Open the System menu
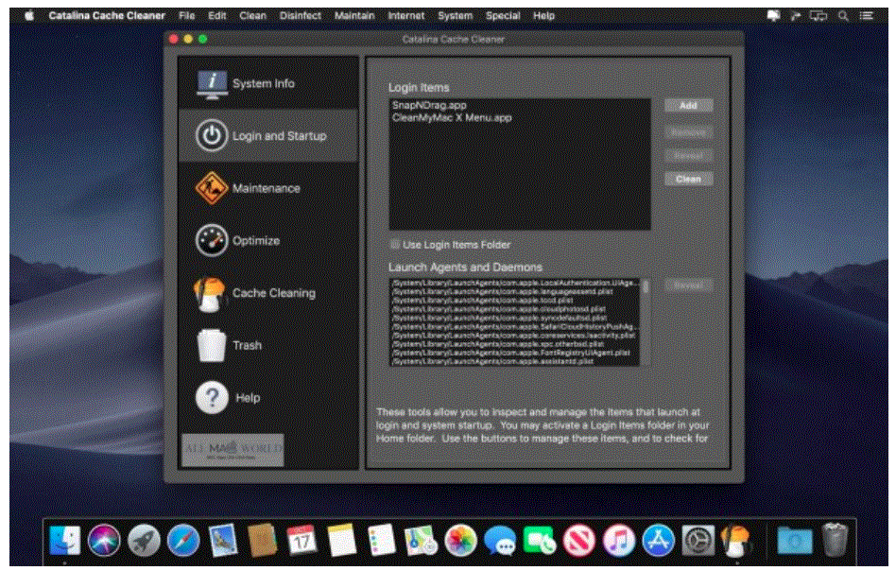This screenshot has height=588, width=896. click(455, 15)
